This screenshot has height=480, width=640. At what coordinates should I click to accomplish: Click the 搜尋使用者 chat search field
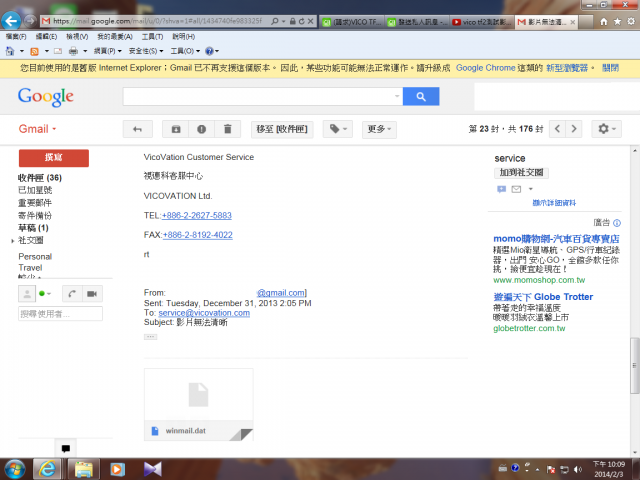click(x=60, y=314)
